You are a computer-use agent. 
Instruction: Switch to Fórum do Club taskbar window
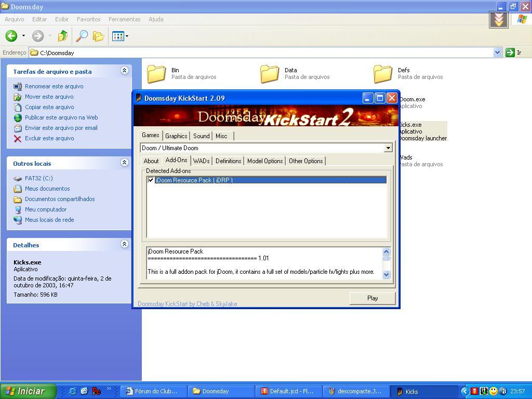(x=154, y=391)
